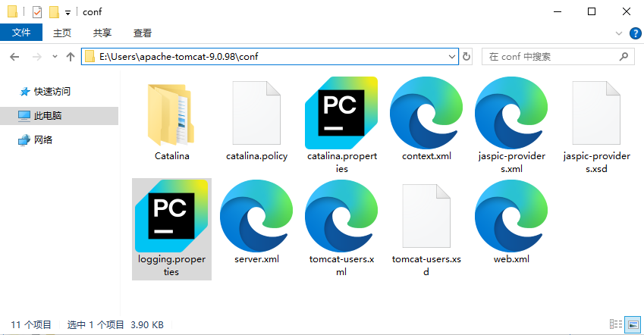Click the context.xml file name
This screenshot has height=335, width=644.
tap(426, 156)
